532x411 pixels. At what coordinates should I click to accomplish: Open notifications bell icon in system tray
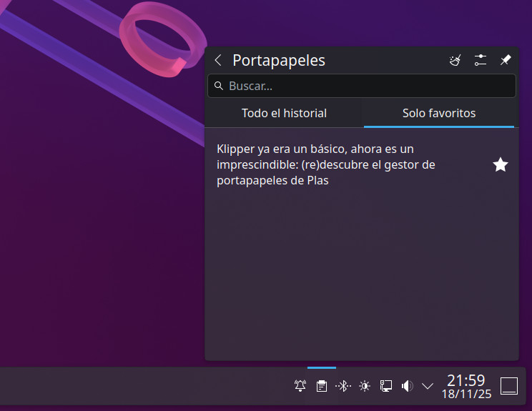point(300,386)
